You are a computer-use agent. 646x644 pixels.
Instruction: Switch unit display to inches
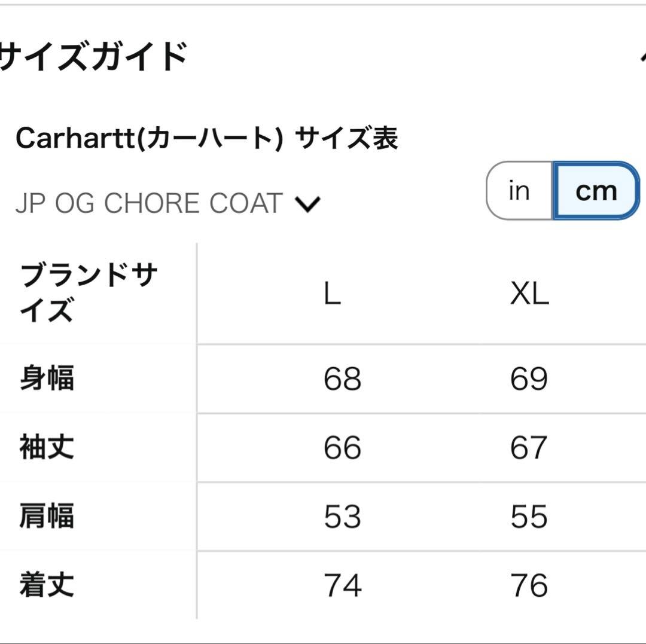click(x=518, y=191)
